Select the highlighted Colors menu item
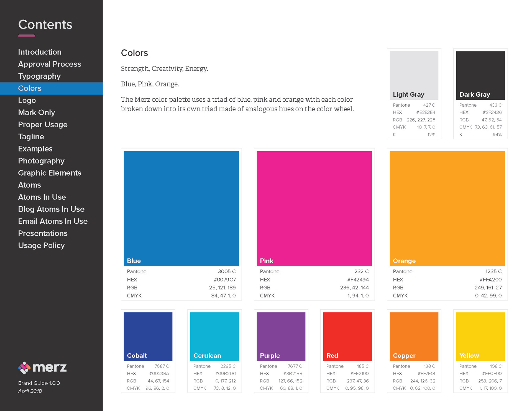 [30, 88]
